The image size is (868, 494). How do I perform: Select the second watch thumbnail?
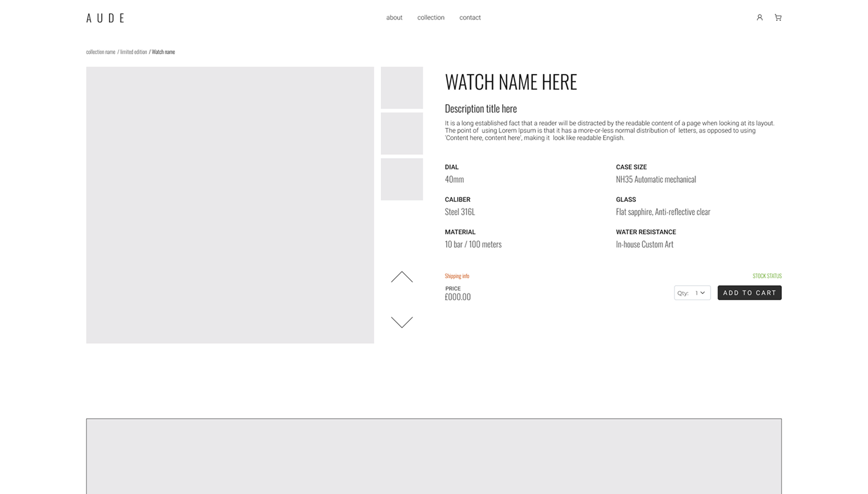[x=402, y=133]
